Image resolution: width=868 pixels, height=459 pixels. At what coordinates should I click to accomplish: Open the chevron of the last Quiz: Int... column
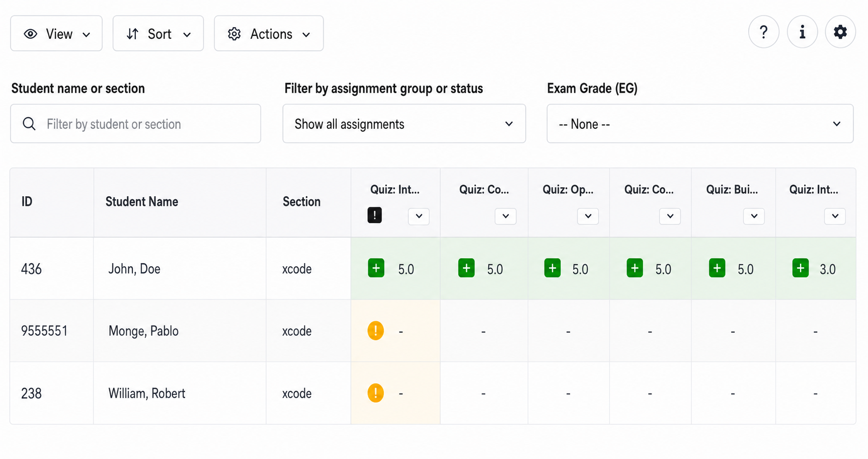coord(835,216)
